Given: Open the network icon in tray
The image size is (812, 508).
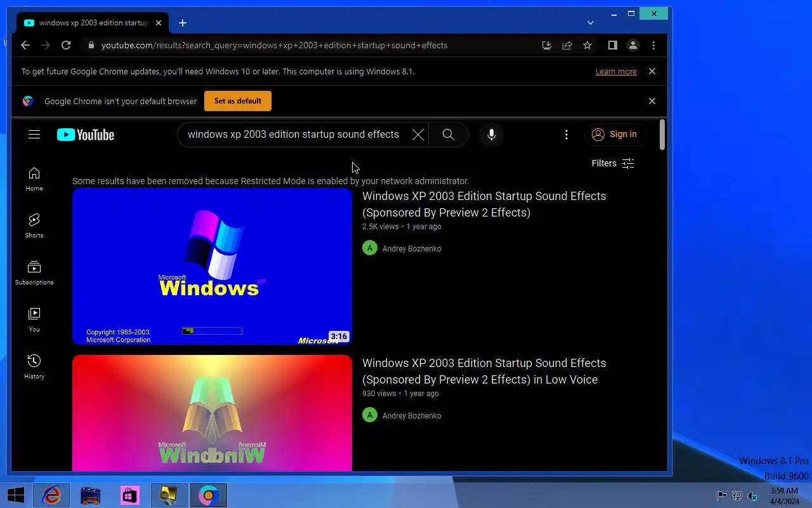Looking at the screenshot, I should (737, 496).
